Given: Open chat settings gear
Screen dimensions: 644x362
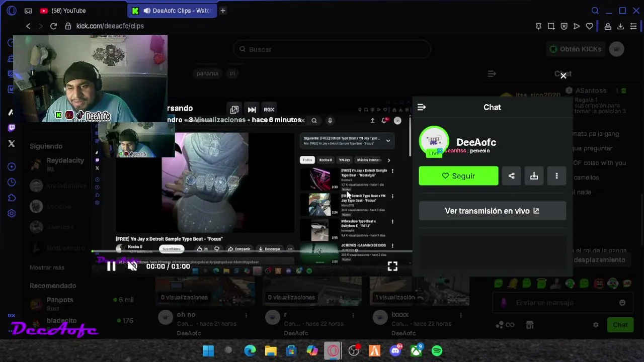Looking at the screenshot, I should [596, 325].
